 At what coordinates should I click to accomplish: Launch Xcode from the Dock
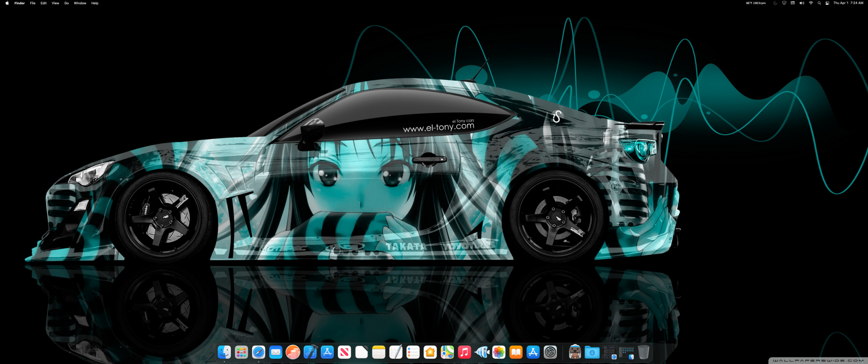pyautogui.click(x=310, y=352)
